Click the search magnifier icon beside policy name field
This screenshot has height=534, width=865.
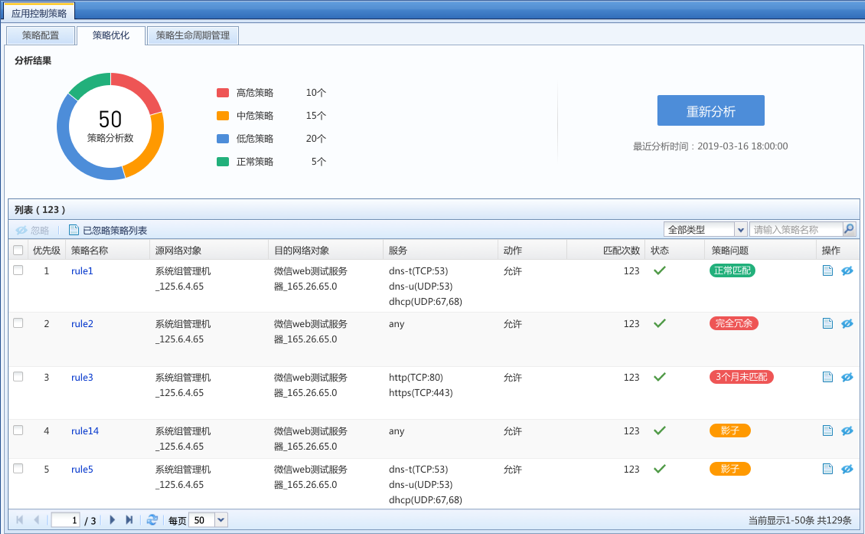pyautogui.click(x=849, y=229)
